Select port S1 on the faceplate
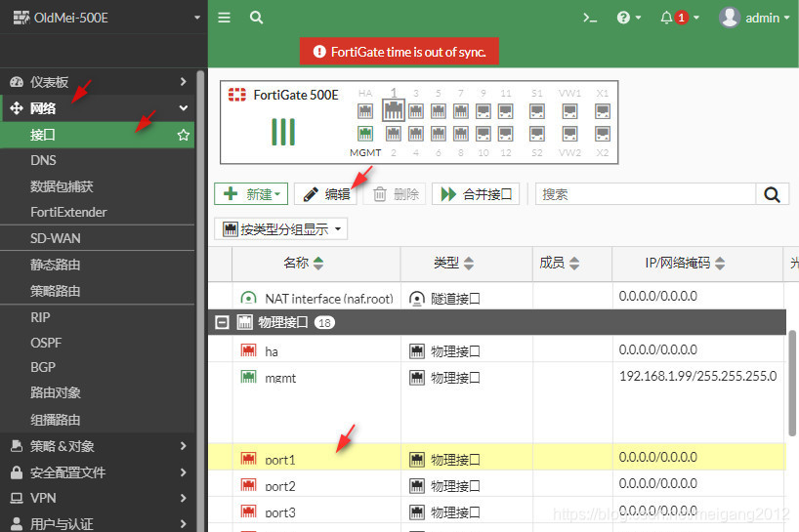Viewport: 799px width, 532px height. [x=537, y=111]
